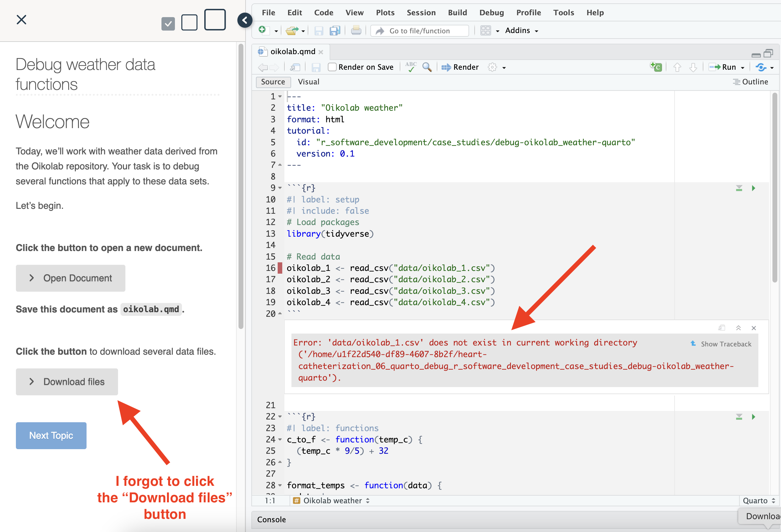Click the save all documents icon

point(335,31)
